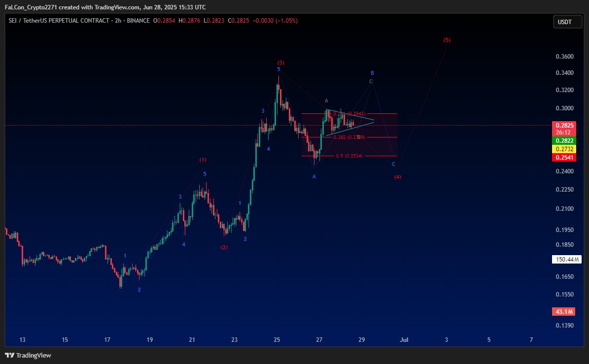Click the 0.382 (0.2739) Fibonacci level label

(x=349, y=137)
